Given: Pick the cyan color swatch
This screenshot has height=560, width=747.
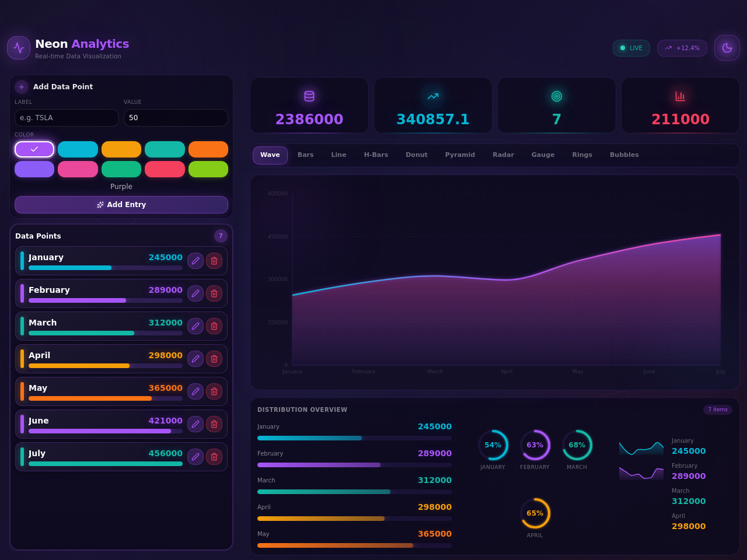Looking at the screenshot, I should tap(78, 149).
